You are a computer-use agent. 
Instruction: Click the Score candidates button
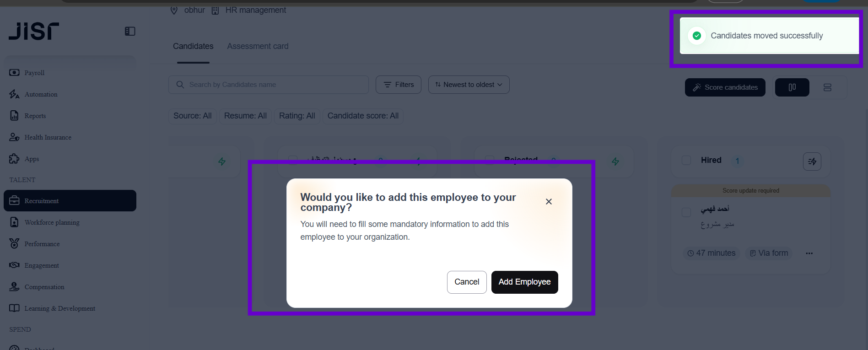tap(725, 87)
